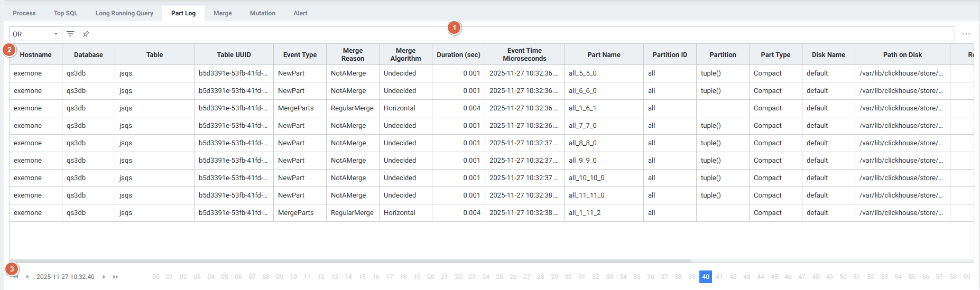Click the pin icon in the filter bar
Viewport: 980px width, 290px height.
(x=86, y=34)
